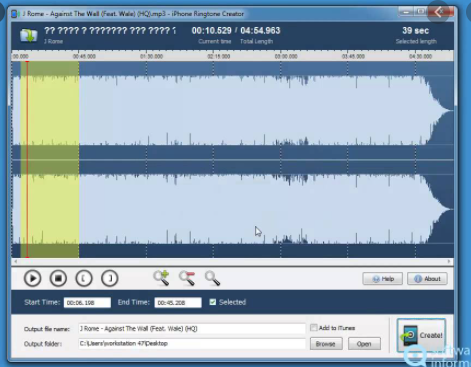This screenshot has width=471, height=367.
Task: Edit the End Time field
Action: coord(178,302)
